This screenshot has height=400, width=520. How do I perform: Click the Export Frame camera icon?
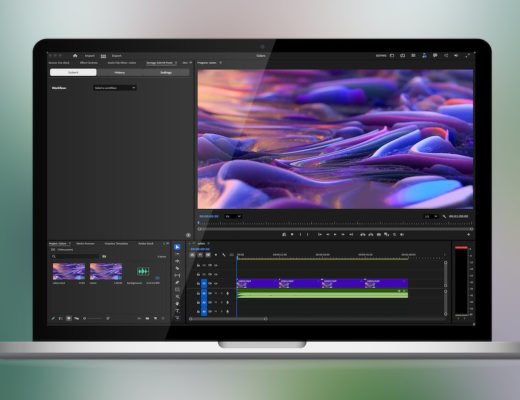point(379,235)
